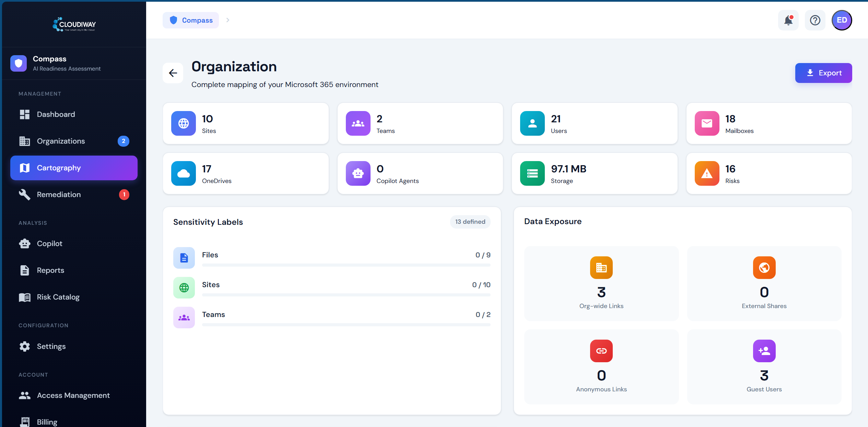Open Access Management in the sidebar

[74, 395]
